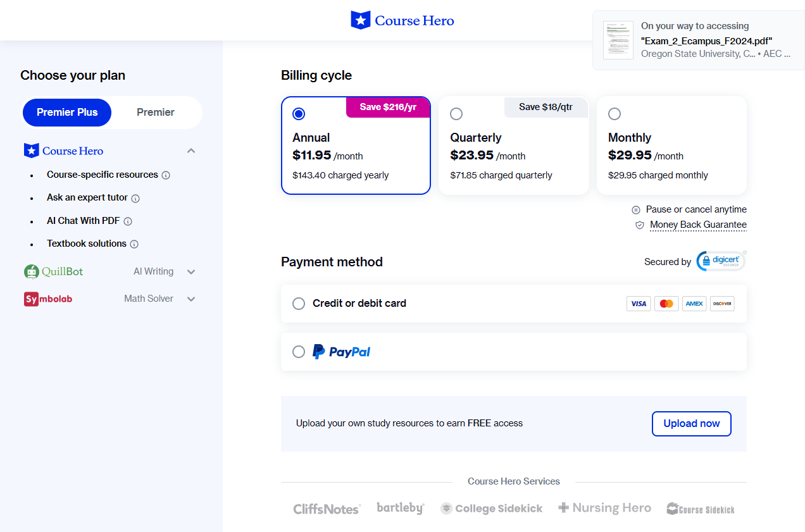Click the "$143.40 charged yearly" text
Viewport: 805px width, 532px height.
point(340,175)
